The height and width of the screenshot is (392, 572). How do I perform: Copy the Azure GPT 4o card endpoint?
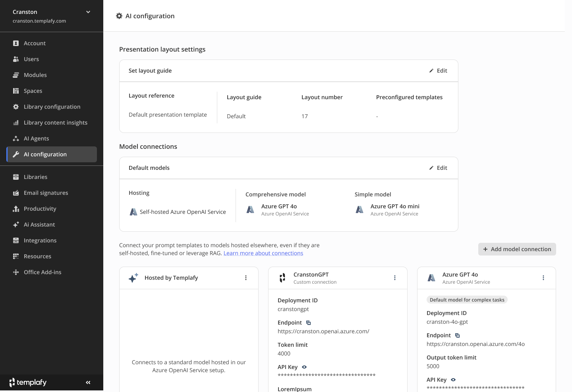click(x=458, y=335)
